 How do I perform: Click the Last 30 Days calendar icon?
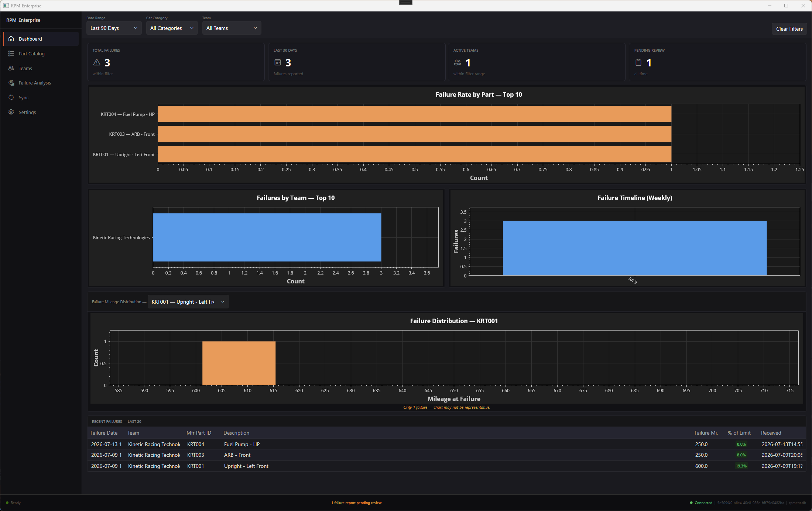coord(278,63)
